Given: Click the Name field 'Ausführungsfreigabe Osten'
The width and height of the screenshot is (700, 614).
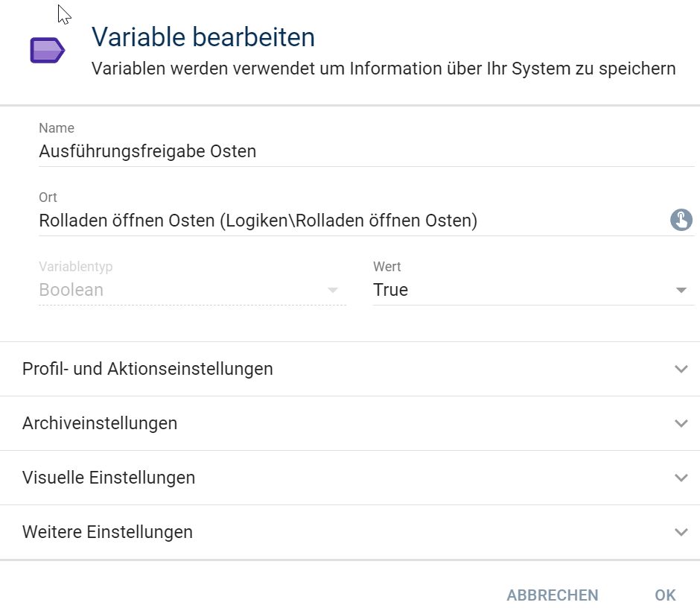Looking at the screenshot, I should [x=366, y=151].
